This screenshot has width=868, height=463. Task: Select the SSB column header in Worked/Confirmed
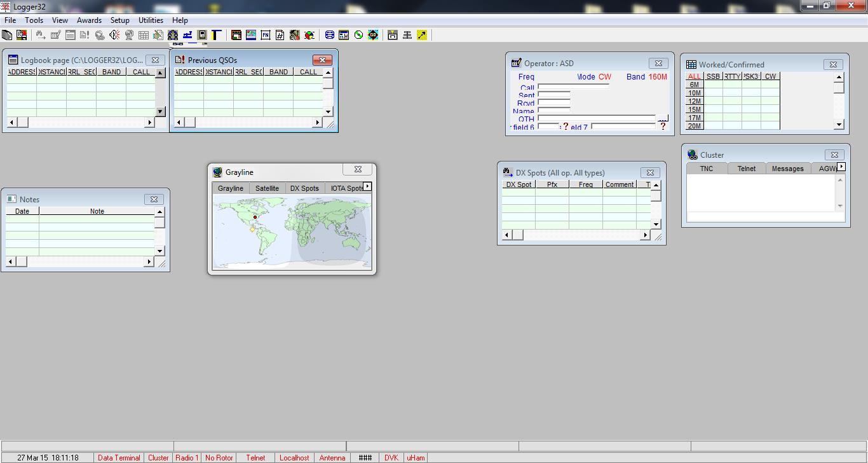click(713, 76)
